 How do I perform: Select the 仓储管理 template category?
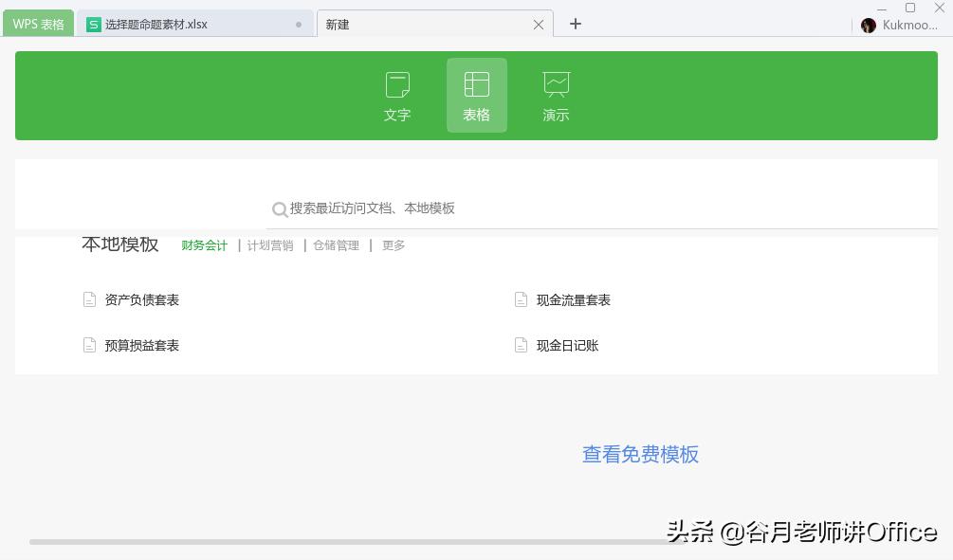(336, 244)
